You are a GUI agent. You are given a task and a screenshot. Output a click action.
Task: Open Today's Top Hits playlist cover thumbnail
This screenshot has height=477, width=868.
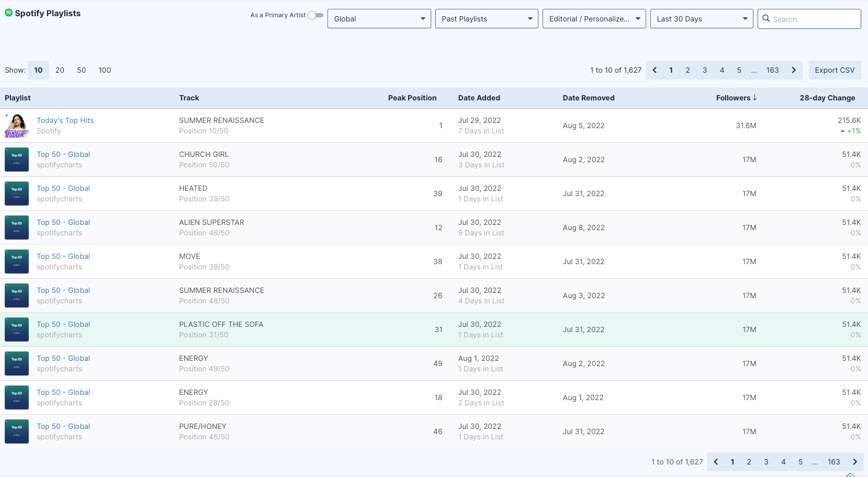coord(17,126)
